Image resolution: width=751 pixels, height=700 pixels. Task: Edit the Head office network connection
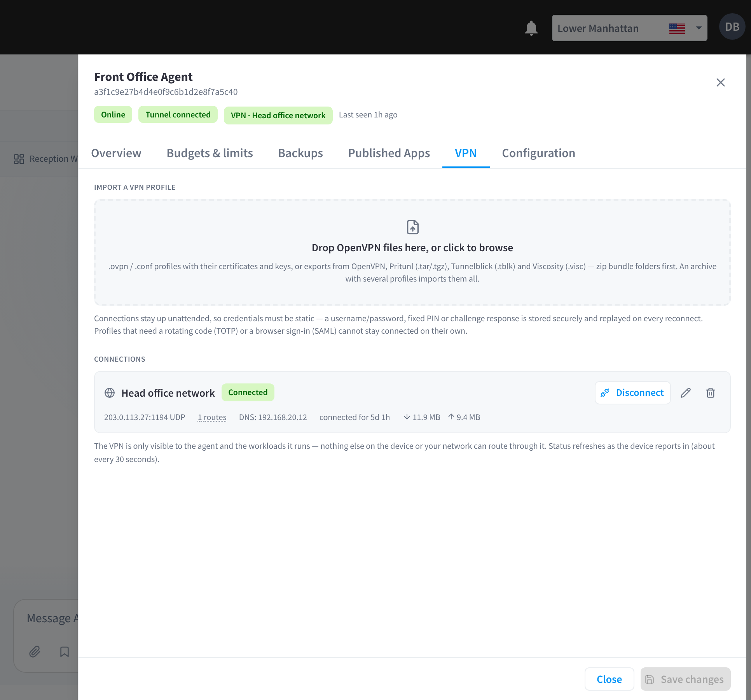[x=686, y=393]
